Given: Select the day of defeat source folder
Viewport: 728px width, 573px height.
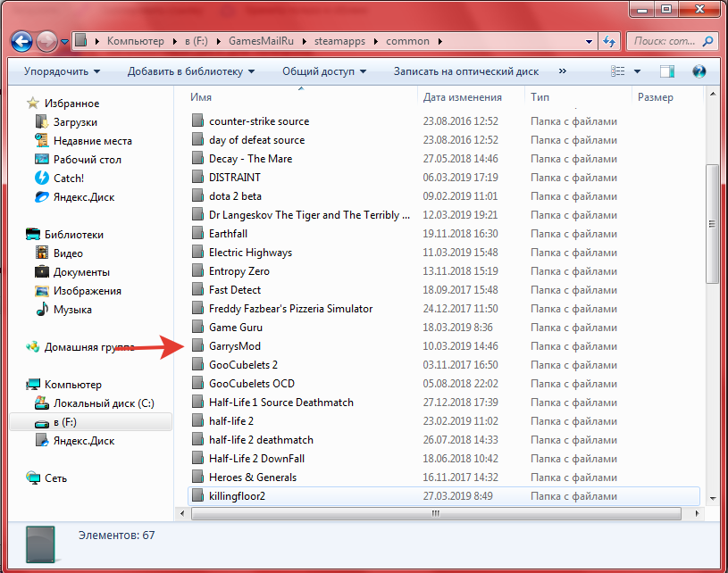Looking at the screenshot, I should coord(256,139).
